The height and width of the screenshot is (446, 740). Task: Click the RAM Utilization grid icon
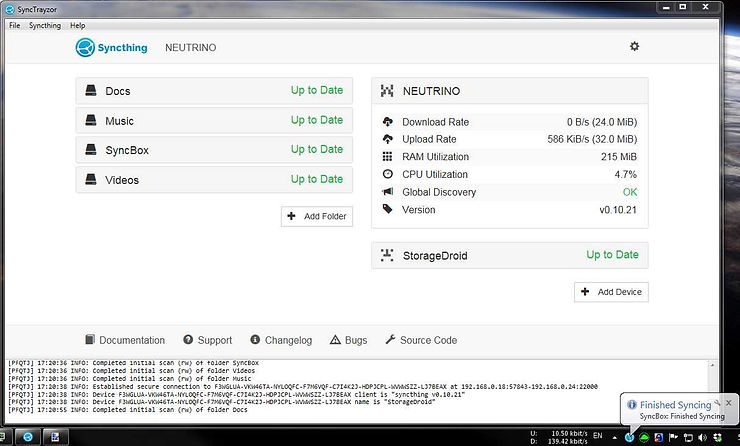387,156
